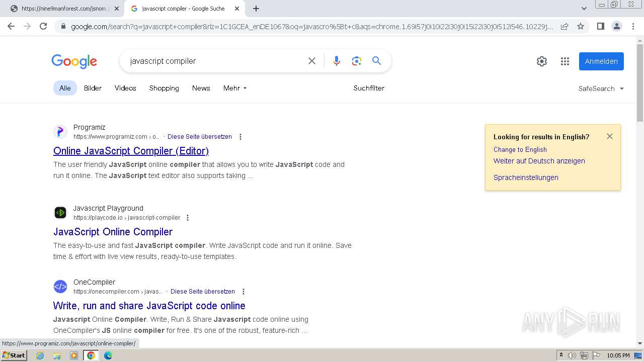Open Microsoft Edge from taskbar

click(x=108, y=355)
